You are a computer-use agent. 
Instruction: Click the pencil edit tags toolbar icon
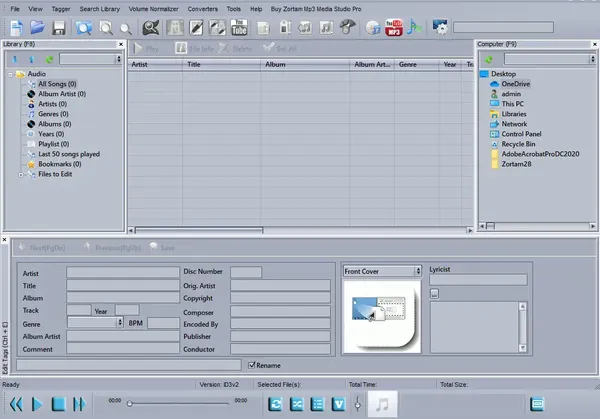(x=196, y=28)
